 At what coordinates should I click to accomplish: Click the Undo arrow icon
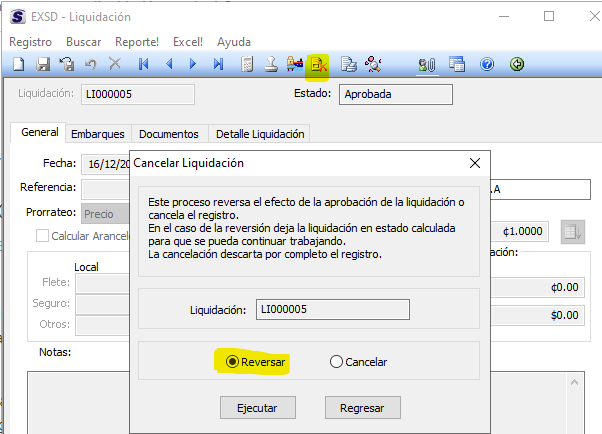point(91,65)
